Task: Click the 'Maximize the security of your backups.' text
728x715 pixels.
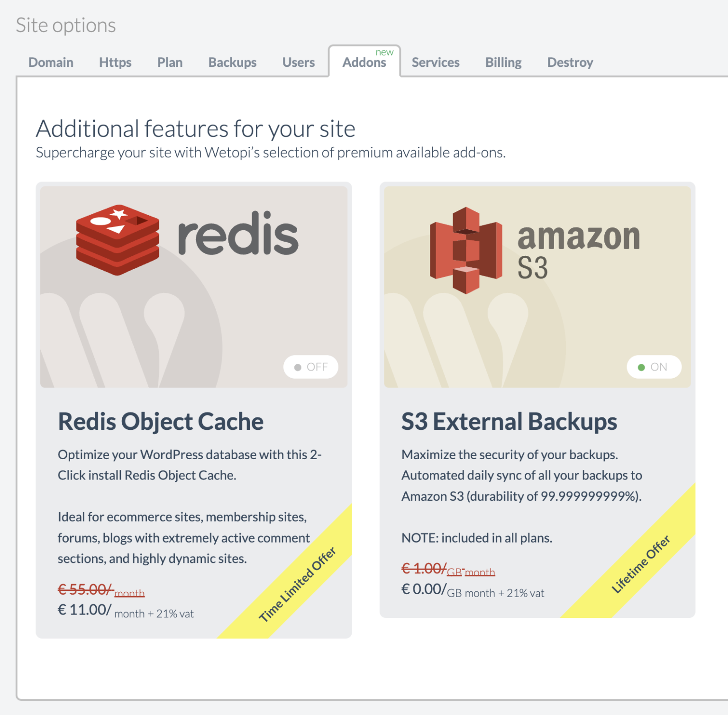Action: tap(510, 455)
